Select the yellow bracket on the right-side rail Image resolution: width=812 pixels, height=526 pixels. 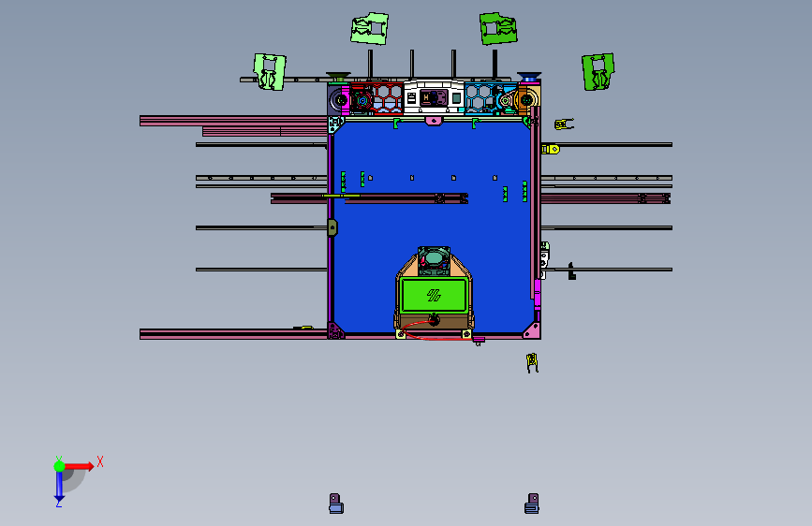[x=551, y=150]
